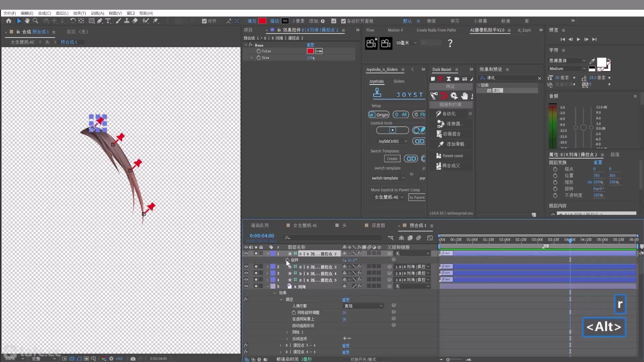Open the 效果(T) menu

[79, 13]
